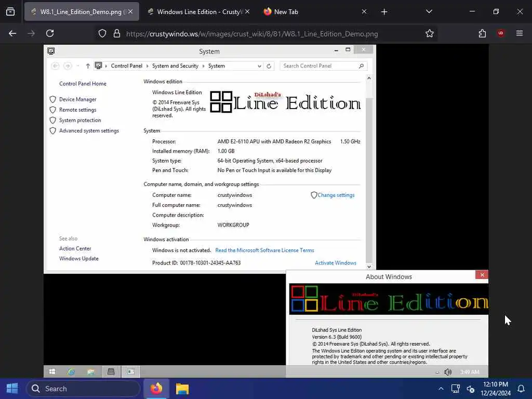Open System protection link
532x399 pixels.
pyautogui.click(x=80, y=120)
